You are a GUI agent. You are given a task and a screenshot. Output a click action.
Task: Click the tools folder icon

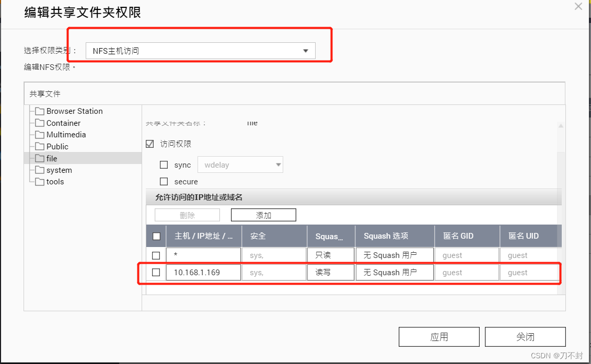[40, 182]
